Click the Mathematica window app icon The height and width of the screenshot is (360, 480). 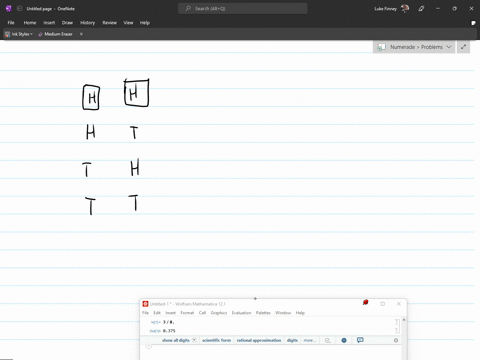(x=145, y=304)
